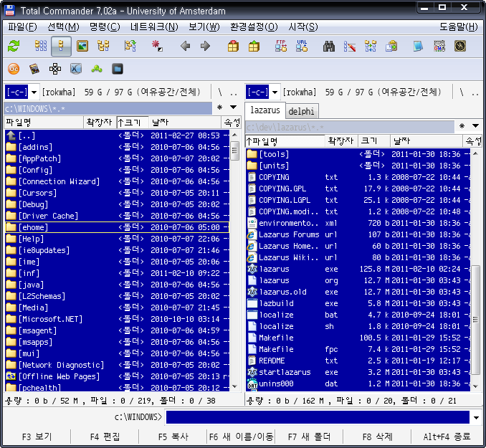Click the film picture viewer icon
The height and width of the screenshot is (448, 486).
(34, 69)
